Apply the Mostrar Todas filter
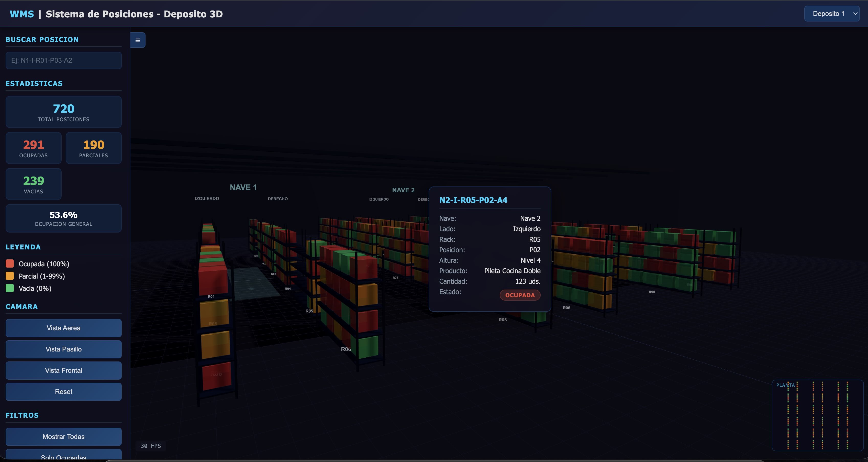This screenshot has width=868, height=462. point(63,436)
